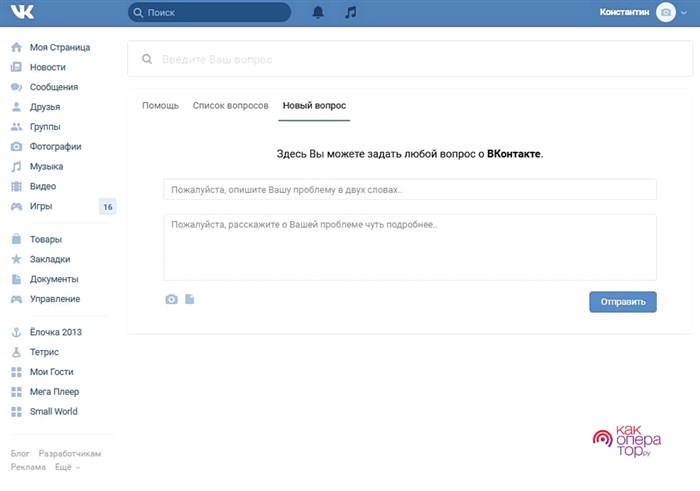
Task: Click the file icon beside Документы
Action: click(17, 279)
